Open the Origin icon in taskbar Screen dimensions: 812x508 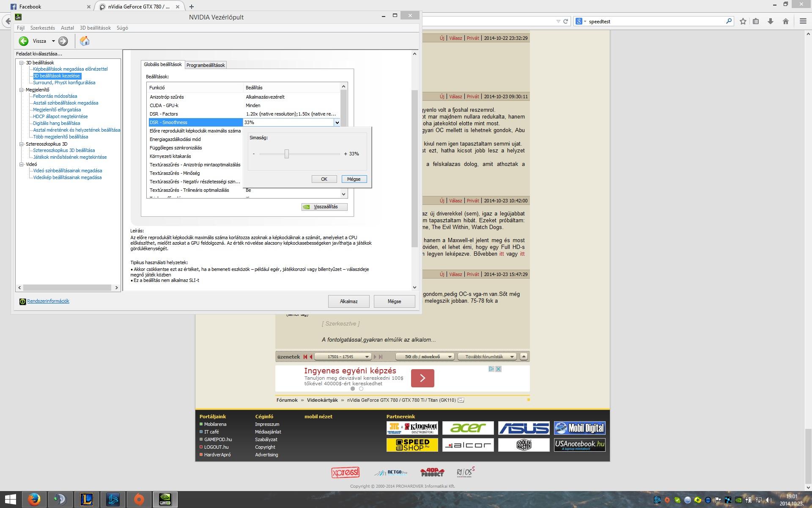(x=139, y=500)
